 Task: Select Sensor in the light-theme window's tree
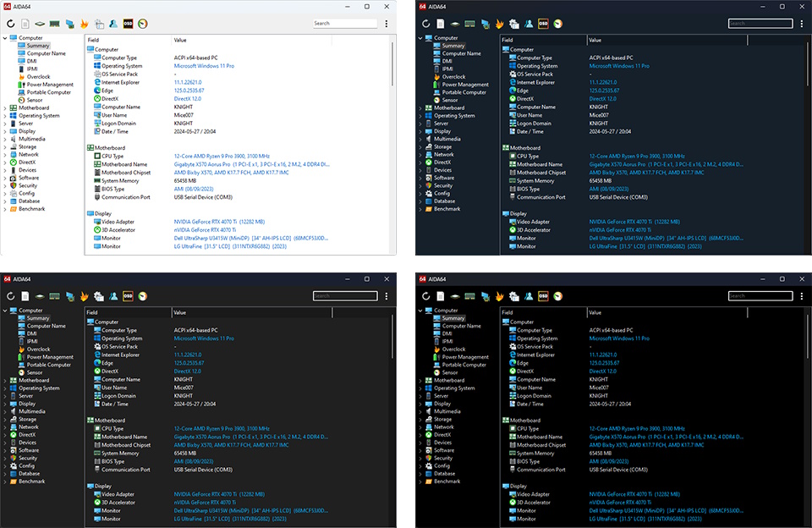coord(35,100)
